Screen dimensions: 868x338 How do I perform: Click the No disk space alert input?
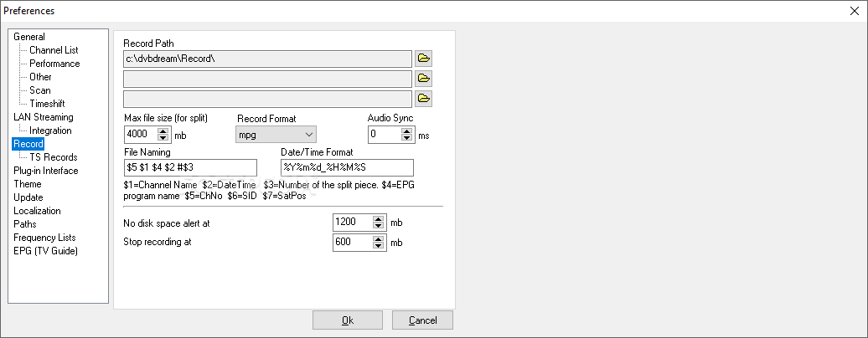pos(354,223)
